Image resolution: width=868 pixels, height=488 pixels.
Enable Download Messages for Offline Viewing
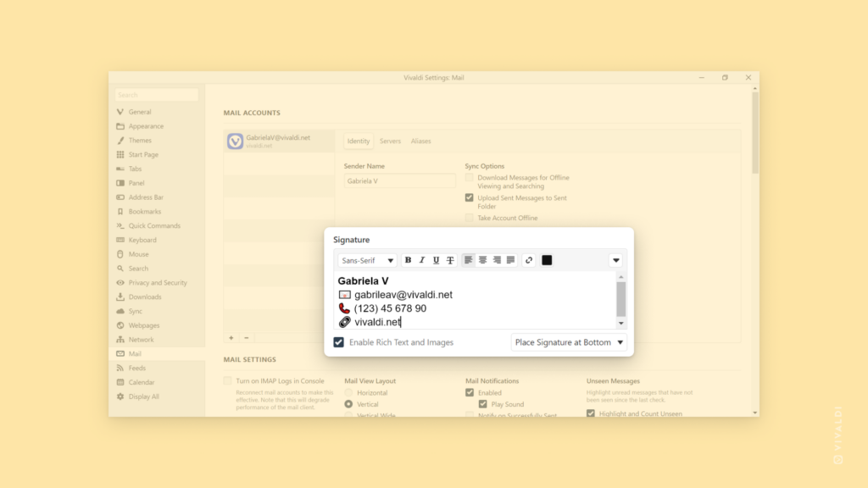point(470,178)
